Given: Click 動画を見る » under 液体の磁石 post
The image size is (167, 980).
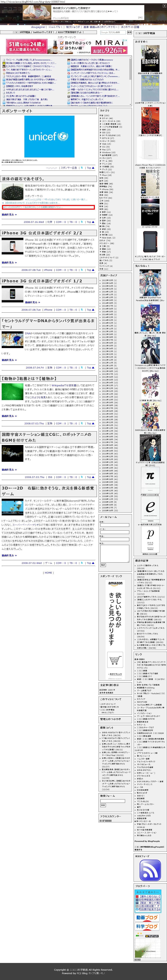Looking at the screenshot, I should (9, 214).
